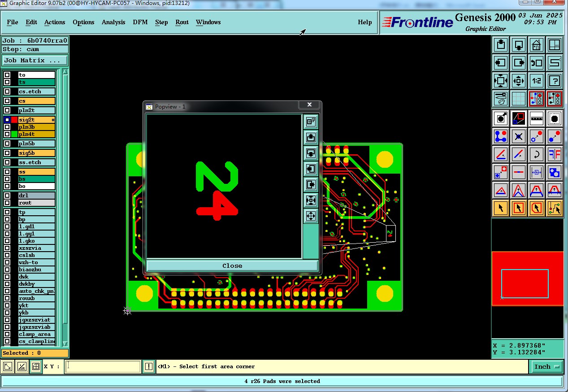Viewport: 568px width, 392px height.
Task: Open the Analysis menu
Action: [x=113, y=22]
